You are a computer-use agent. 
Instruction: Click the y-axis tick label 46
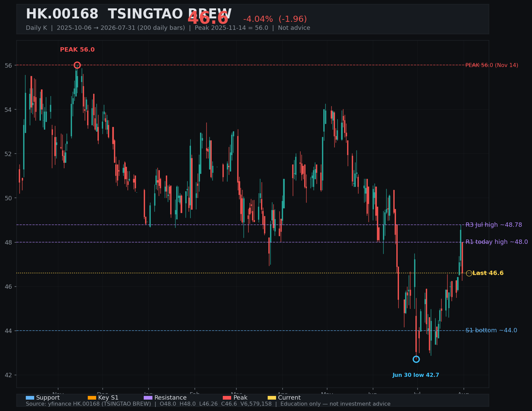click(x=8, y=287)
